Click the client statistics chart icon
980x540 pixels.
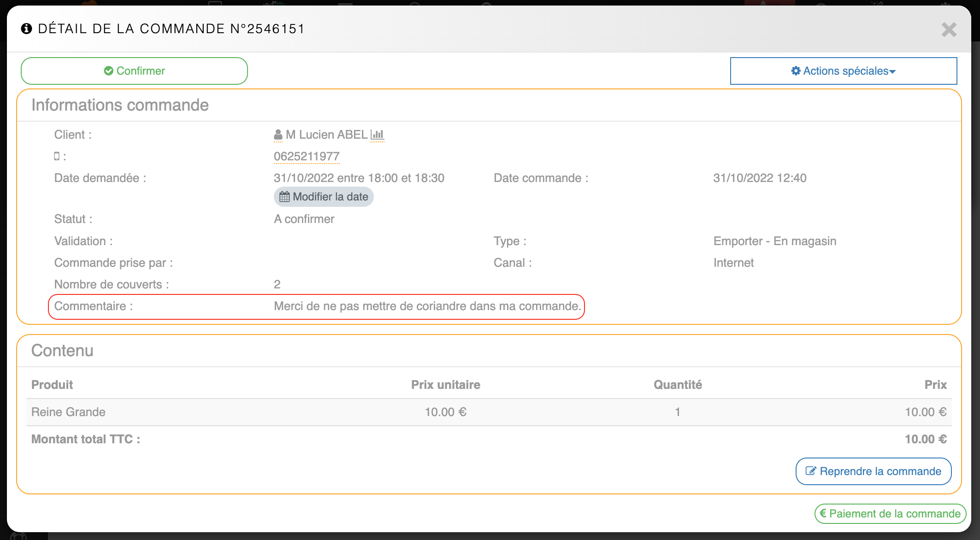(378, 135)
